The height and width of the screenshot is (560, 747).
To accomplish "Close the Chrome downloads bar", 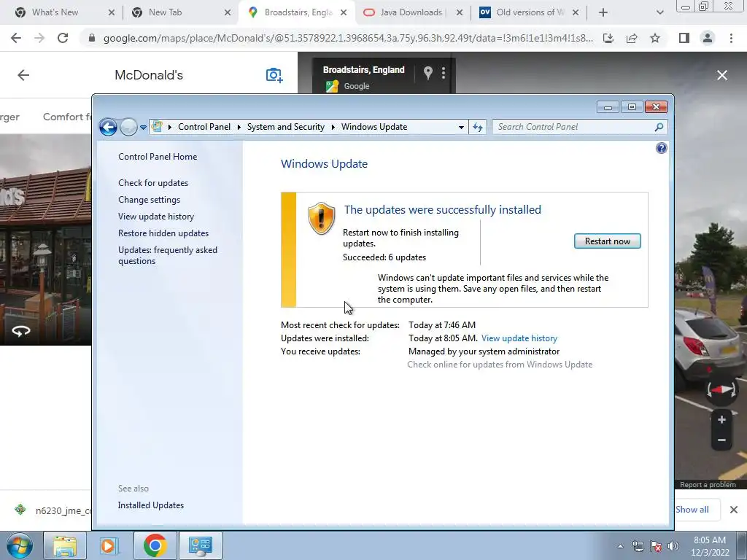I will 734,510.
